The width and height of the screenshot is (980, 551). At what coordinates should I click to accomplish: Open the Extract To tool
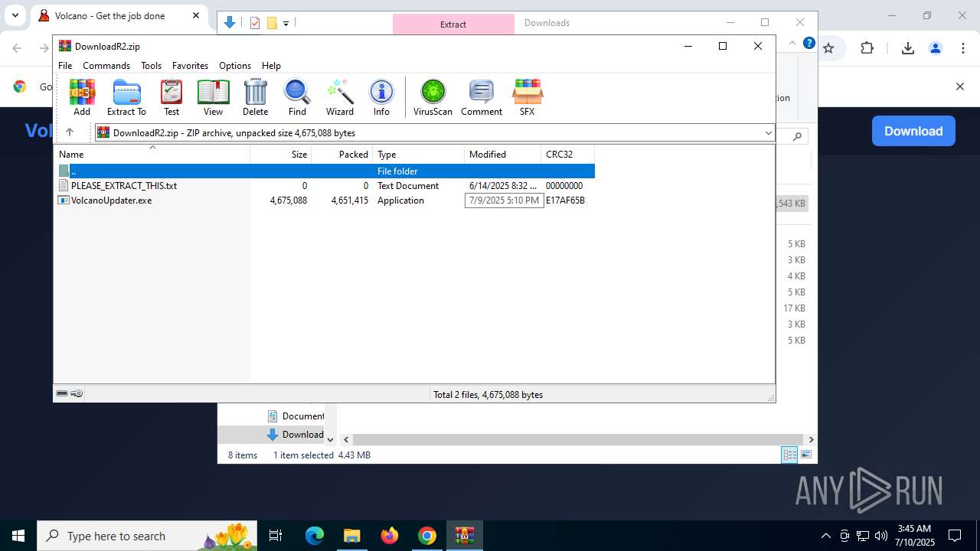[x=126, y=97]
